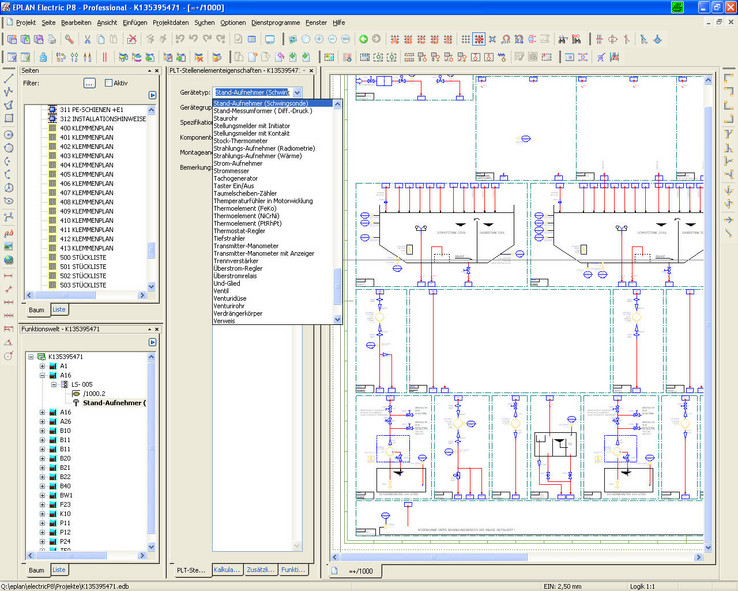Close the Gerätetyp dropdown via its arrow
Screen dimensions: 738x591
(x=297, y=92)
